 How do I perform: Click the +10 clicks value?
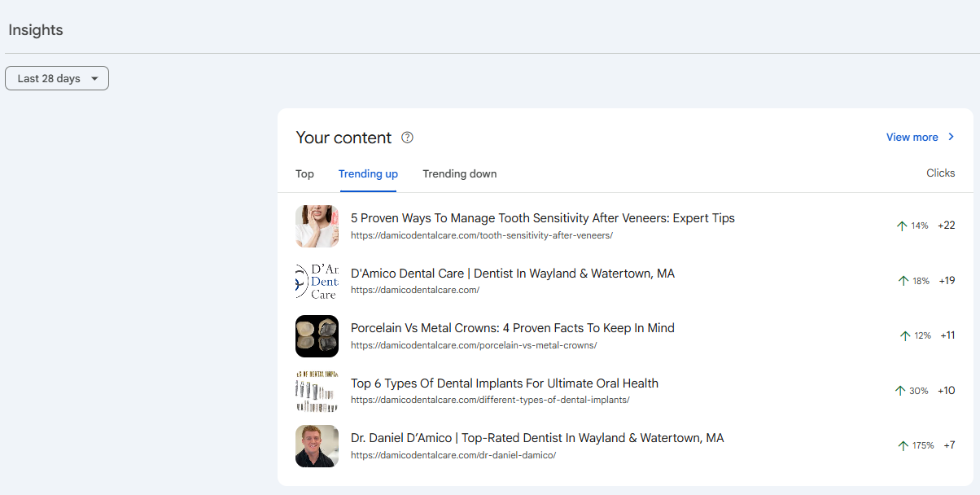coord(947,390)
